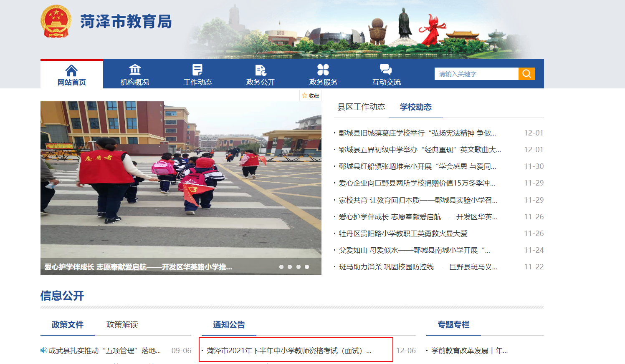
Task: Click the 12-06 date of 教师资格考试 notice
Action: click(x=406, y=351)
